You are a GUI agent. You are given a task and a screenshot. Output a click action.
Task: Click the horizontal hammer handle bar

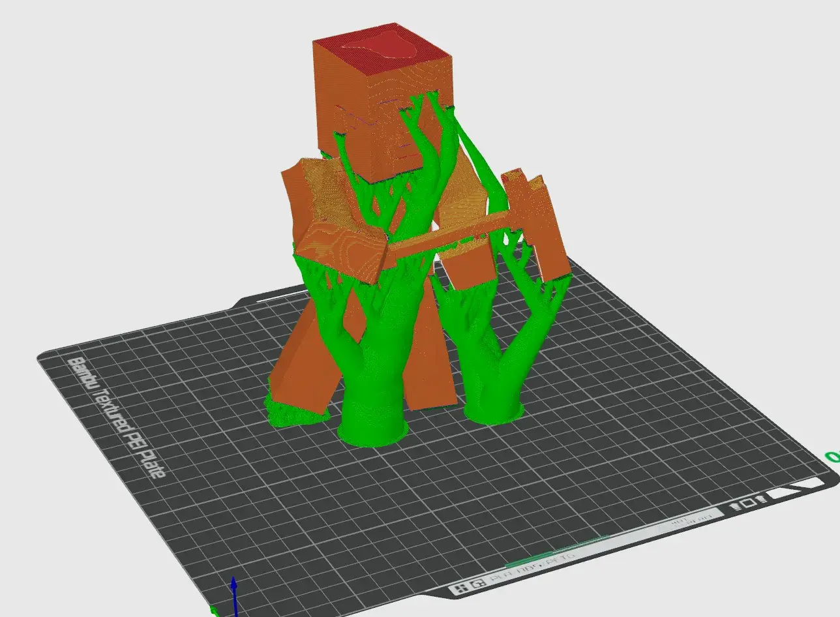[450, 233]
